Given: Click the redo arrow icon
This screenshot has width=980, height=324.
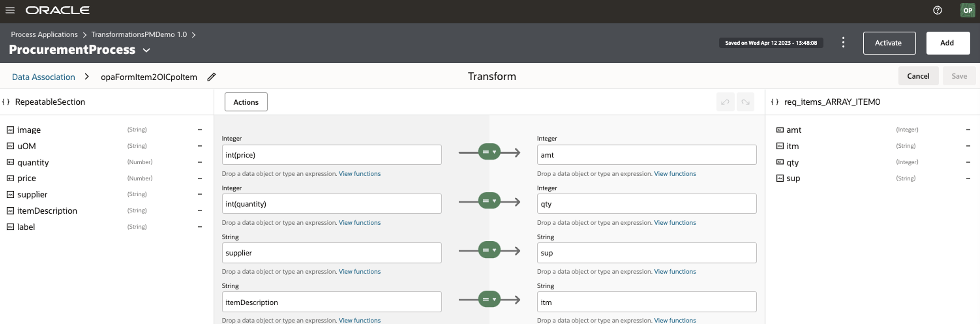Looking at the screenshot, I should coord(745,102).
